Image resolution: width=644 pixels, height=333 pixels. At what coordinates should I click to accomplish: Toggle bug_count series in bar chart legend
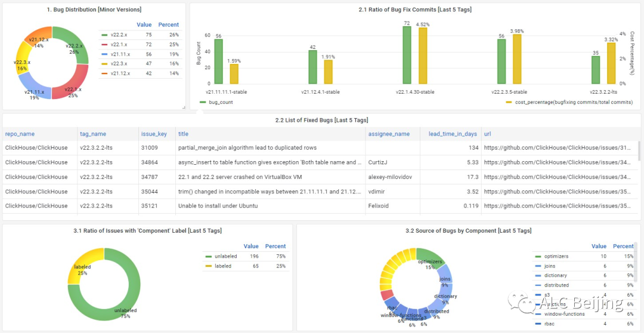pyautogui.click(x=221, y=102)
